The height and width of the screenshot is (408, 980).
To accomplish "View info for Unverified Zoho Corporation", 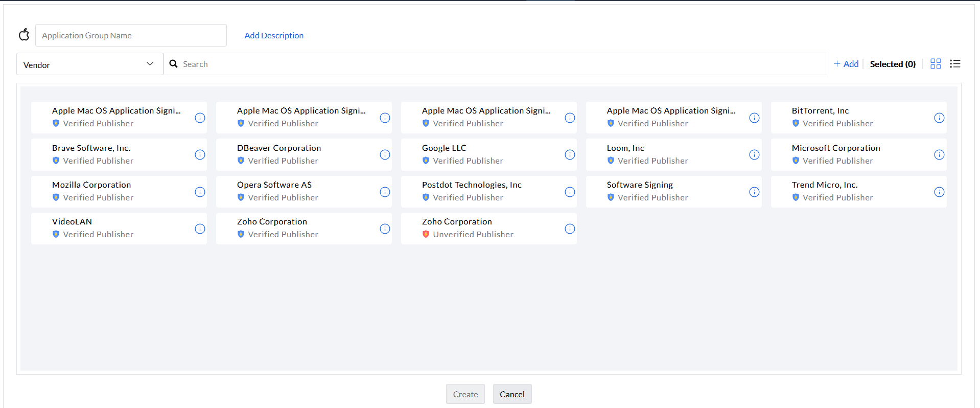I will [x=570, y=229].
